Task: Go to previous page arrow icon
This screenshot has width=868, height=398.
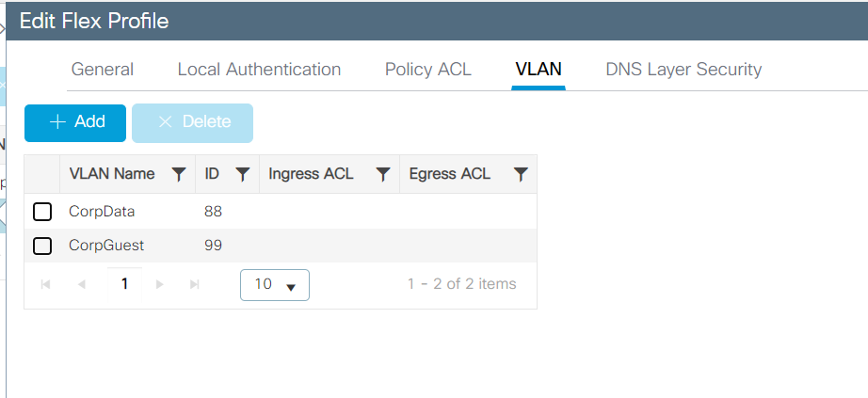Action: pyautogui.click(x=82, y=284)
